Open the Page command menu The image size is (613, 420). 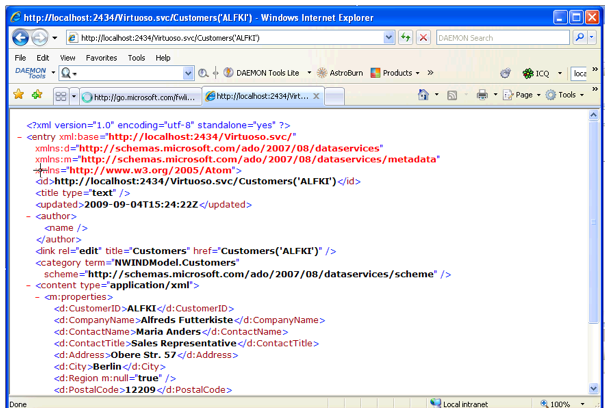tap(522, 95)
